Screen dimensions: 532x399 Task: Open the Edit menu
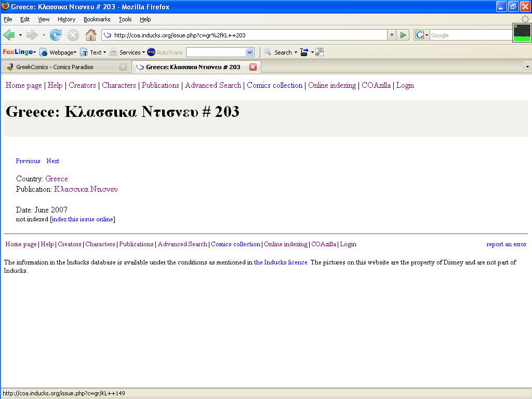(25, 19)
